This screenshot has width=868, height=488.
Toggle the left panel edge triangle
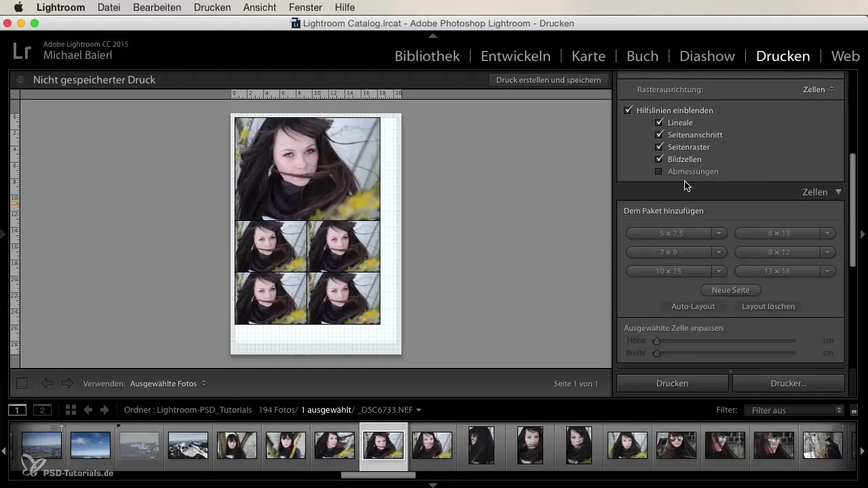(x=3, y=234)
